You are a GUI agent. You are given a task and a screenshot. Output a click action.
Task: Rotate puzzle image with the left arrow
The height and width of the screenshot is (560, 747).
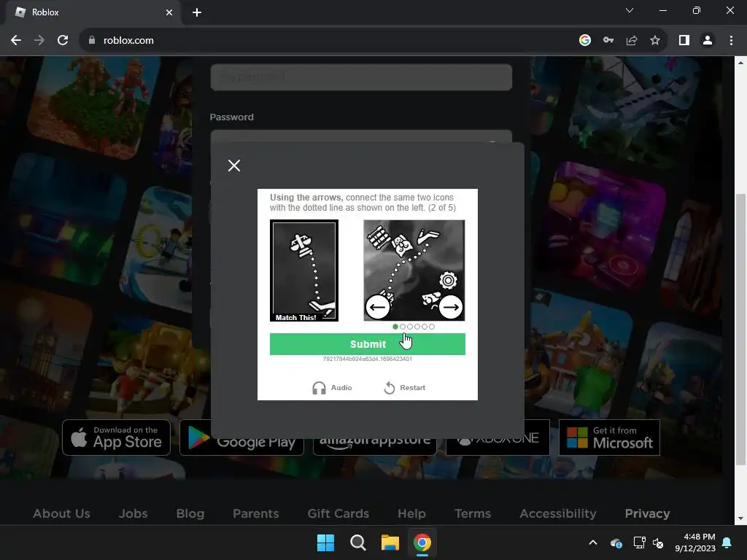(377, 307)
